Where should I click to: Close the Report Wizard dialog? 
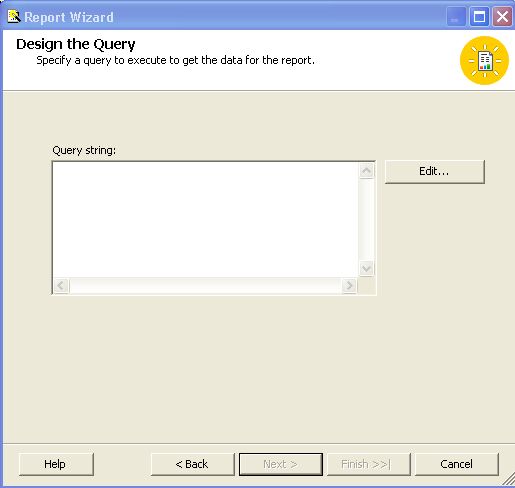pyautogui.click(x=502, y=16)
